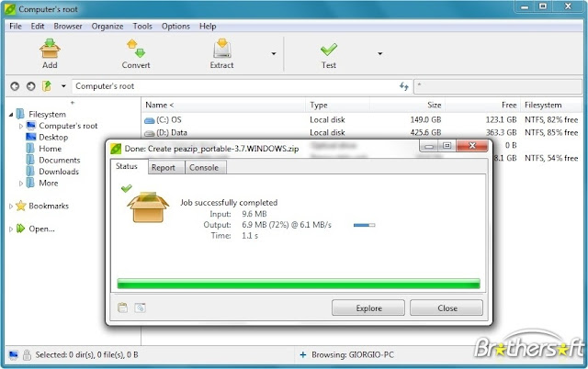Screen dimensions: 588x369
Task: Click the package box icon in Status tab
Action: (x=148, y=207)
